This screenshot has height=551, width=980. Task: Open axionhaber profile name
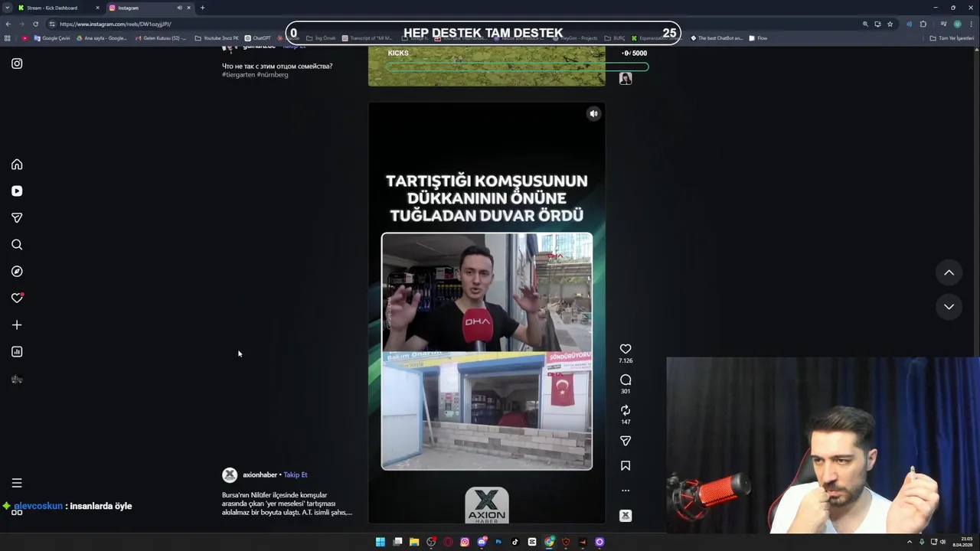tap(260, 475)
